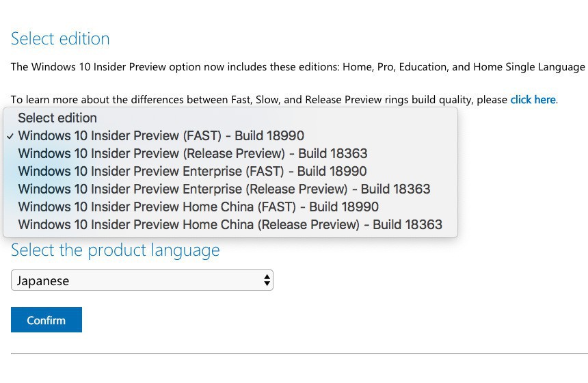This screenshot has height=383, width=588.
Task: Select Home China (FAST) Build 18990
Action: (198, 207)
